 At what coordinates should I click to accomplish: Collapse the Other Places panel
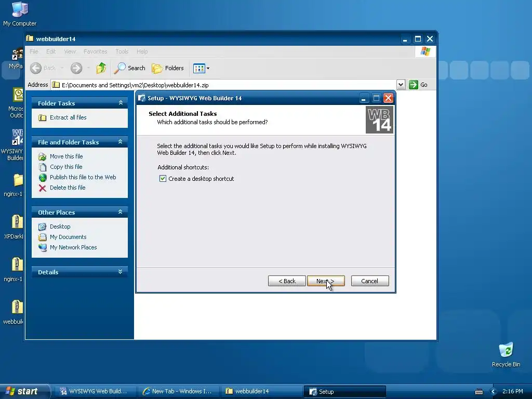tap(120, 212)
